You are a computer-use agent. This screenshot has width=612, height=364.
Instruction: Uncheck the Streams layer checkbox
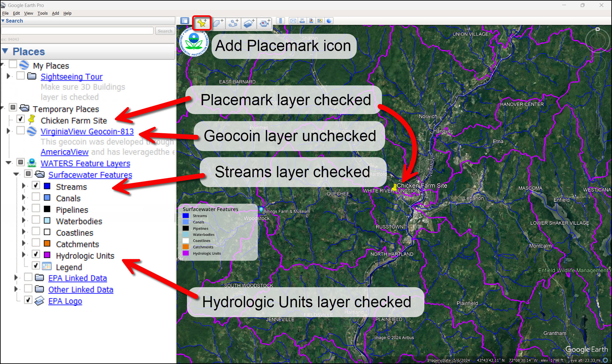click(x=36, y=185)
